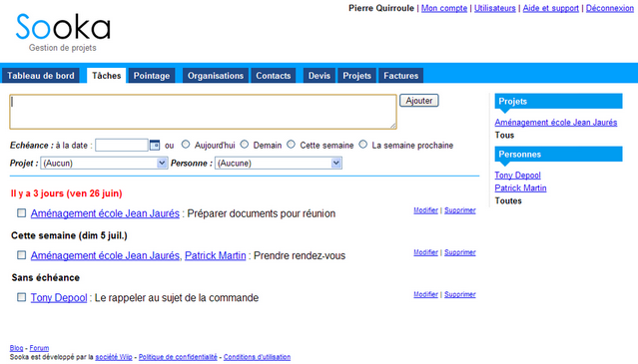
Task: Open the Projets tab
Action: click(356, 76)
